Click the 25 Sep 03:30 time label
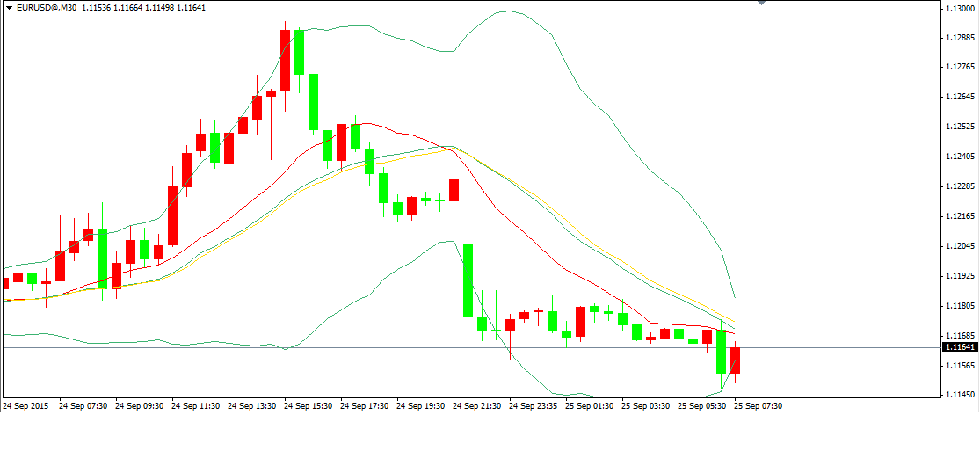The image size is (980, 466). pos(644,406)
